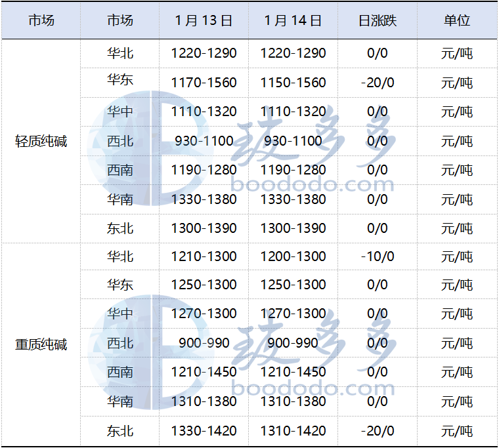
Task: Click the 1200-1300 price cell
Action: pyautogui.click(x=293, y=256)
